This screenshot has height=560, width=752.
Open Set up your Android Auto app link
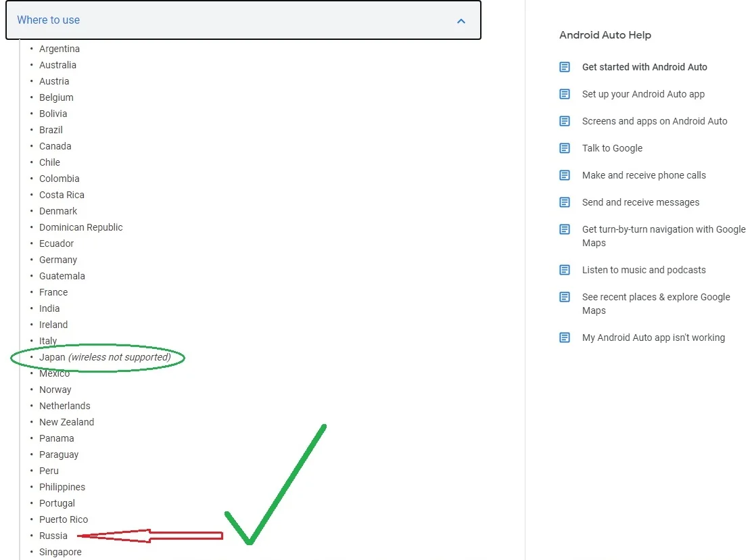coord(643,94)
